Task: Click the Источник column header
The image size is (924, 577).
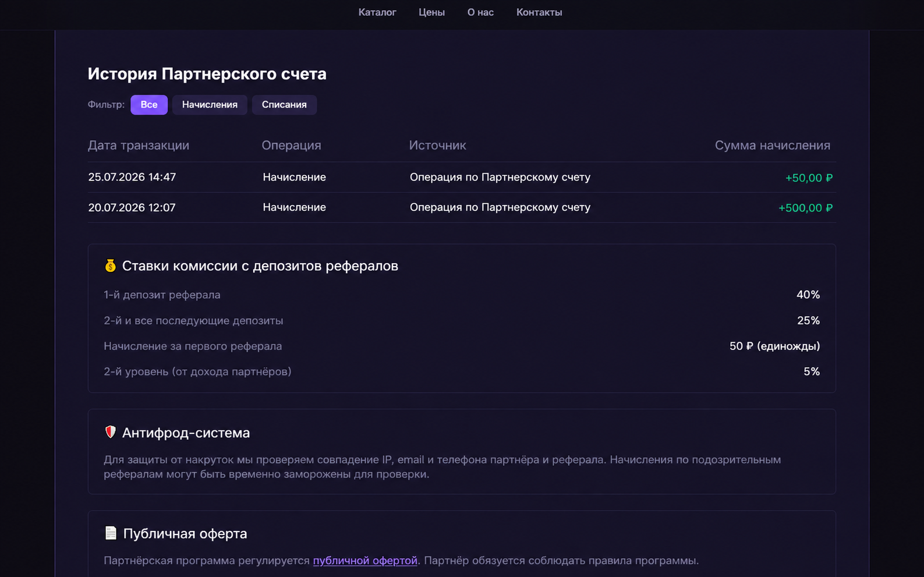Action: 437,146
